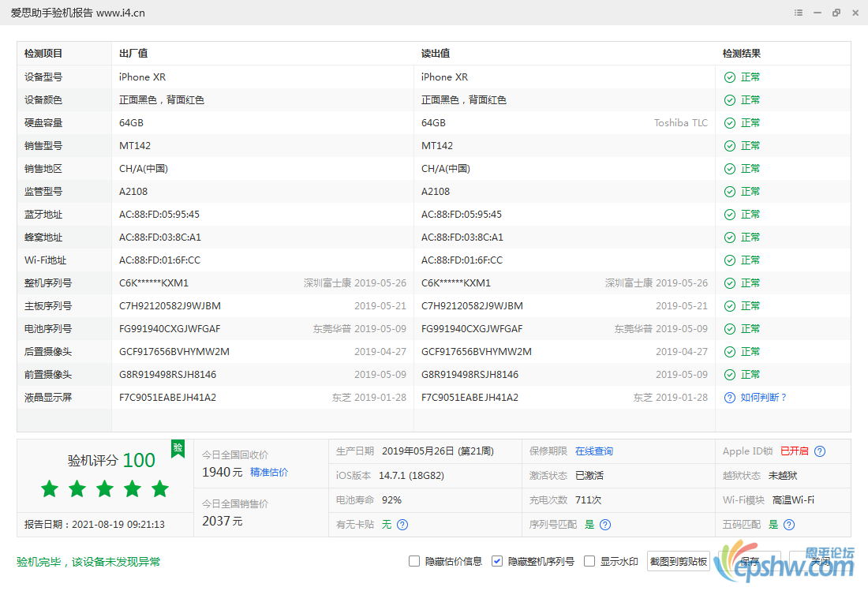Click the green check icon in 整机序列号 row
This screenshot has width=868, height=591.
point(730,283)
